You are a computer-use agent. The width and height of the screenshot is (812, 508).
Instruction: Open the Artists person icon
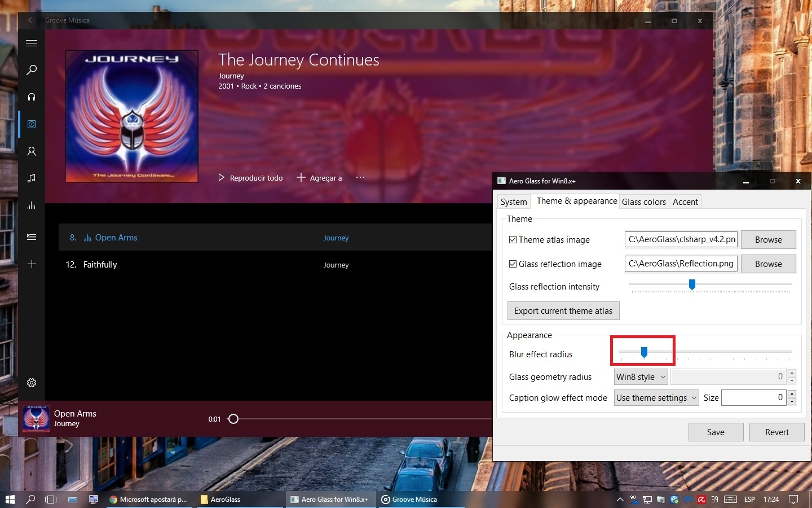[32, 151]
